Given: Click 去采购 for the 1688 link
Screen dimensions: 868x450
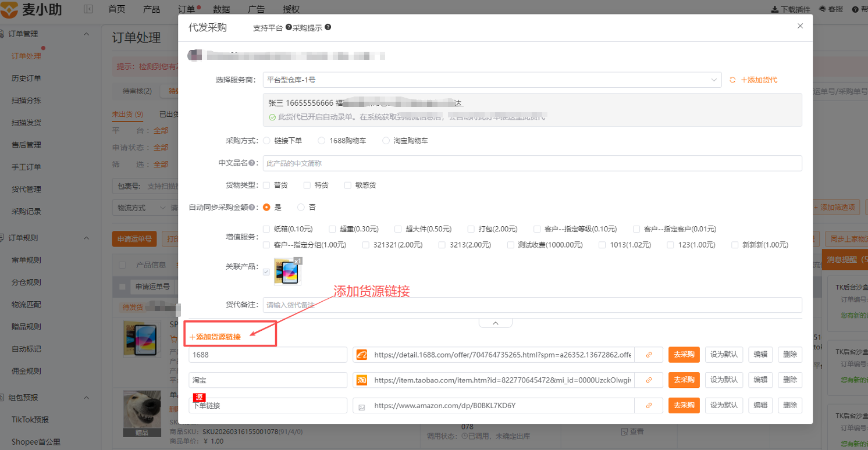Looking at the screenshot, I should tap(684, 355).
